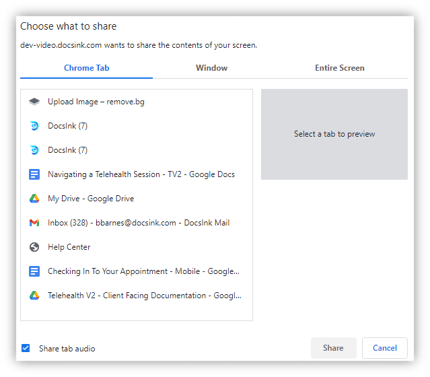Click the Select a tab to preview area

coord(334,134)
